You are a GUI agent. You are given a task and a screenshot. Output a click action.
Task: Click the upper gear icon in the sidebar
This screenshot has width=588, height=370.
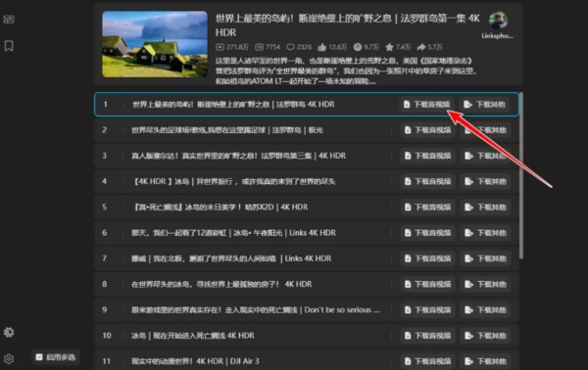pyautogui.click(x=9, y=332)
